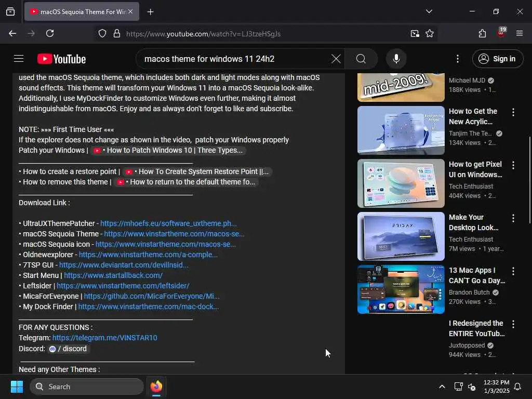Go forward one page

[x=31, y=33]
